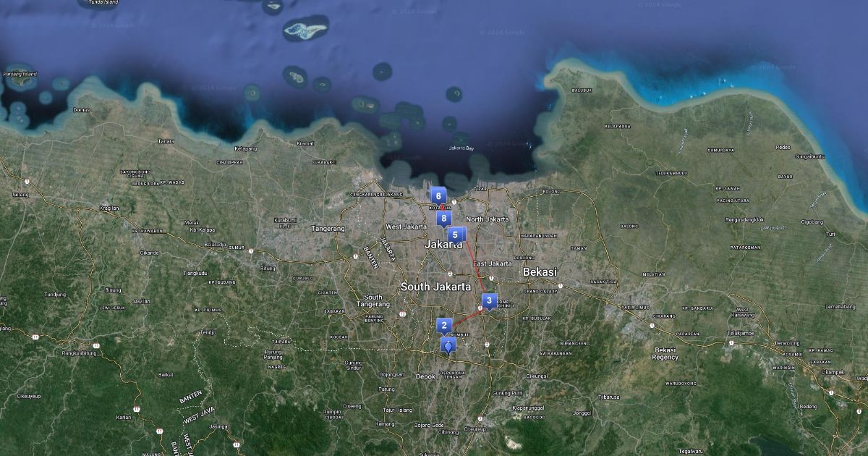
Task: Click the East Jakarta label
Action: tap(492, 263)
